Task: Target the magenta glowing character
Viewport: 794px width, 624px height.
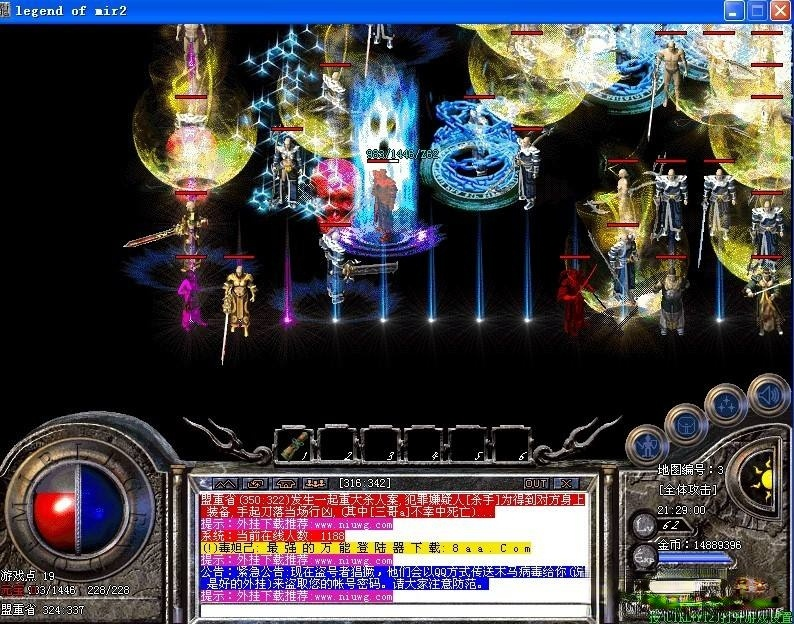Action: (190, 299)
